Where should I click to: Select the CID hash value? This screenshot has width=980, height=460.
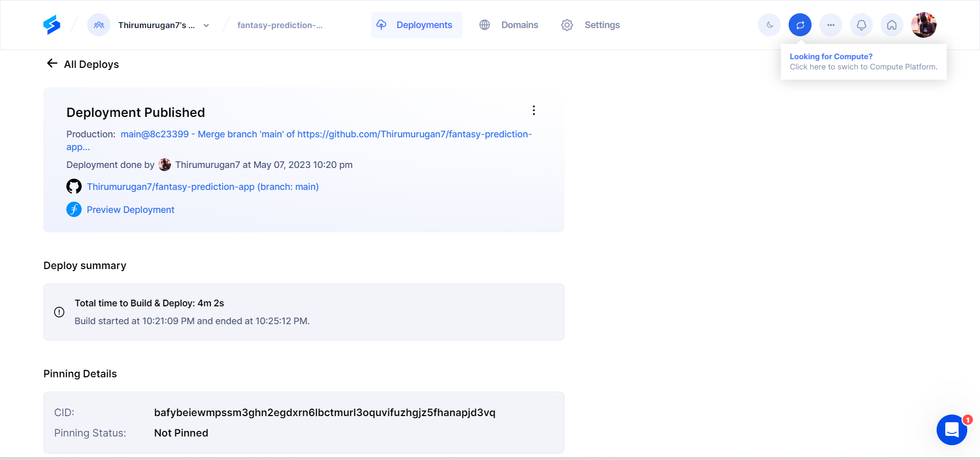[x=325, y=413]
